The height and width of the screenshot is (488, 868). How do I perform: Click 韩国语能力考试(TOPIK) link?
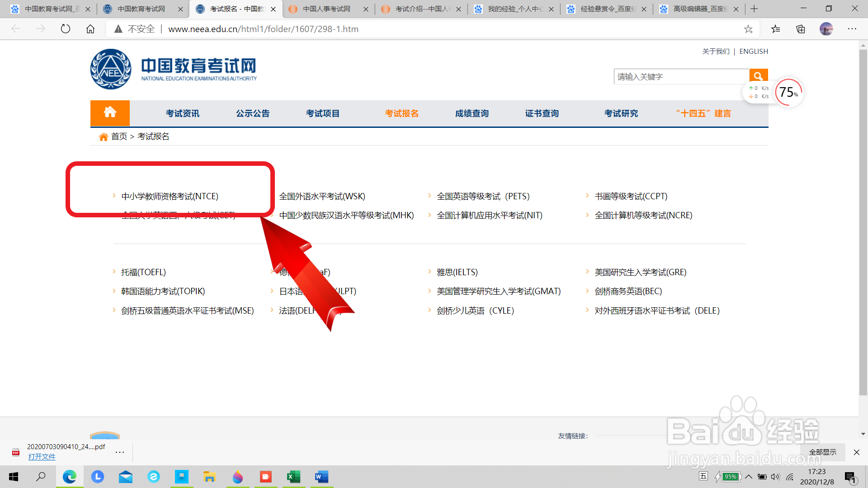[163, 291]
